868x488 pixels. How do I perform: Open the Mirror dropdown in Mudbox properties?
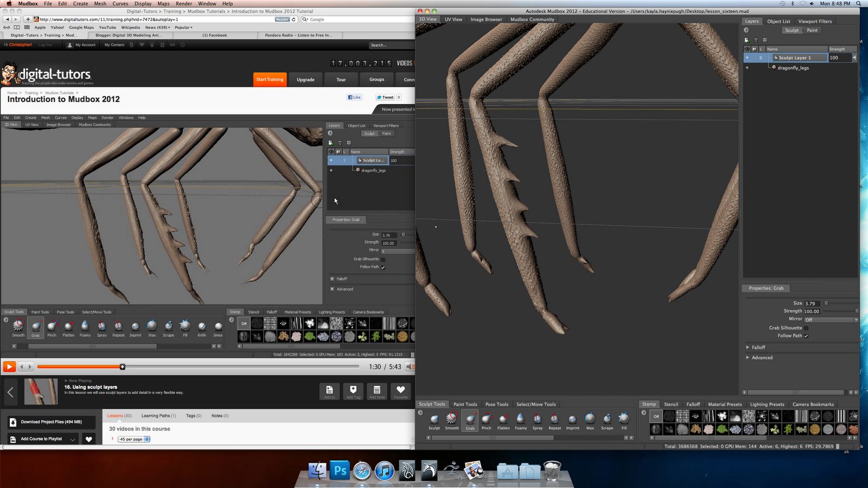tap(831, 320)
